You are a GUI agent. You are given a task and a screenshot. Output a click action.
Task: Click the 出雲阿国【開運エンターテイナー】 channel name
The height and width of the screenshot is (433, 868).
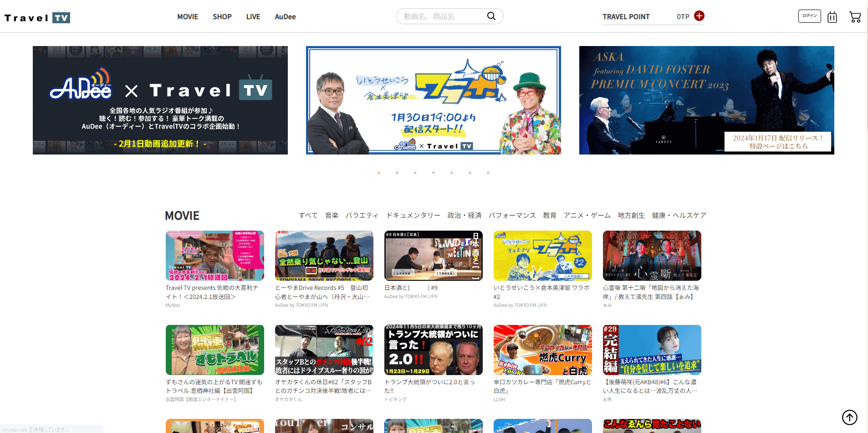click(201, 399)
